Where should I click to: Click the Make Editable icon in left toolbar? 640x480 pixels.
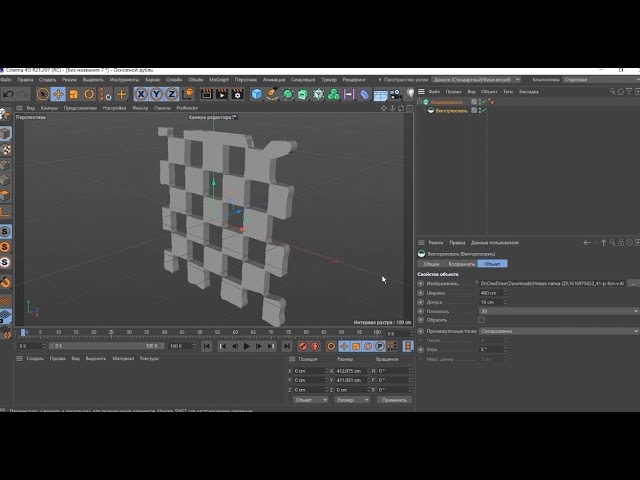[5, 115]
